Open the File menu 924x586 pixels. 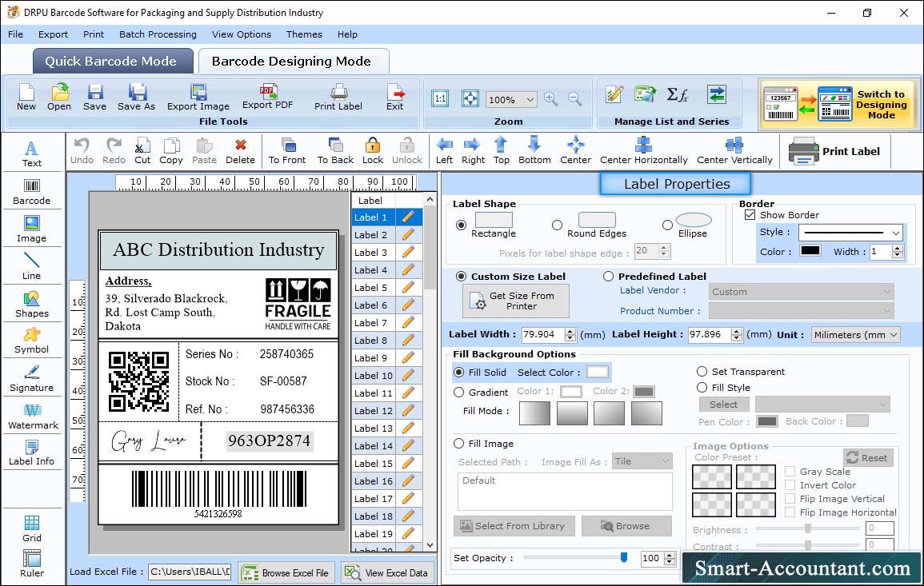point(15,34)
